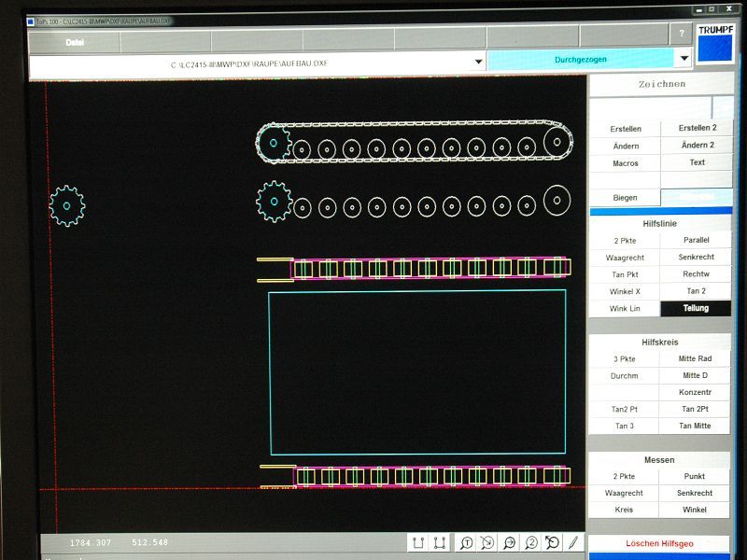Click the Durchgezogen line style field

[580, 60]
